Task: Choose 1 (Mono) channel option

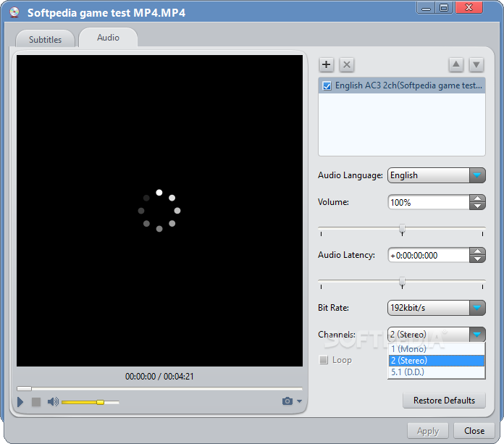Action: pos(436,349)
